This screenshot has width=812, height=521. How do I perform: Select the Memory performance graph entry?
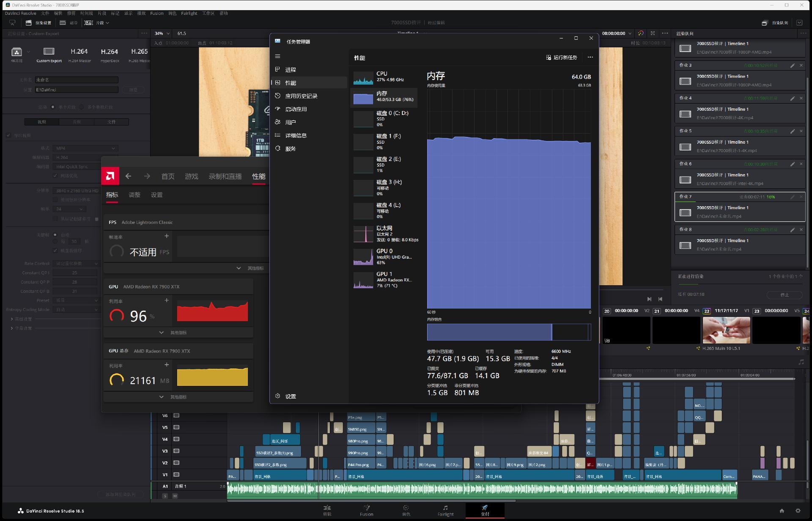(x=384, y=96)
